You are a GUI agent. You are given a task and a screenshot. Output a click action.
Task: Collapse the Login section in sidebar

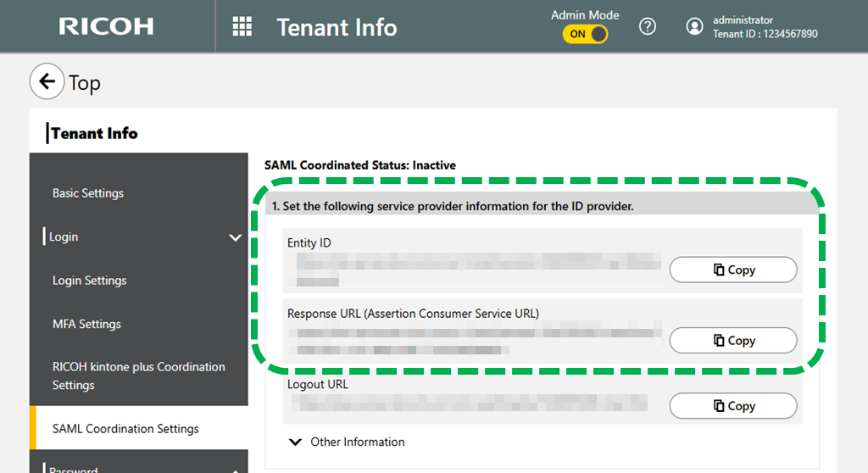[x=236, y=237]
